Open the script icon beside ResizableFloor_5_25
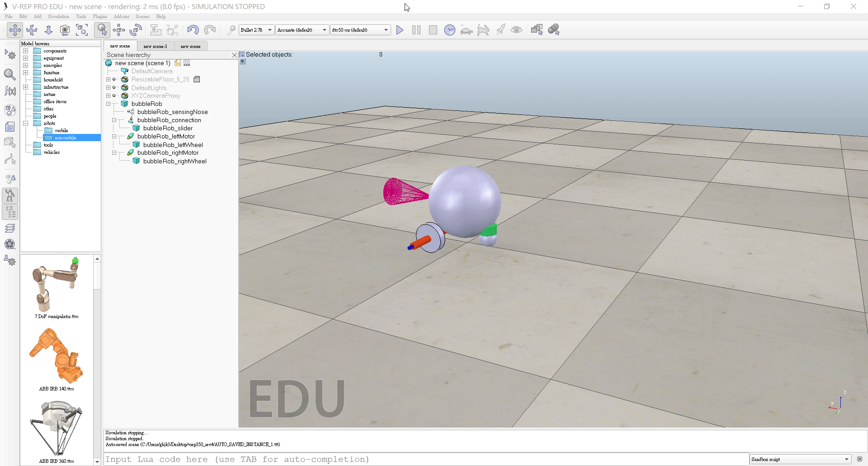 (197, 80)
